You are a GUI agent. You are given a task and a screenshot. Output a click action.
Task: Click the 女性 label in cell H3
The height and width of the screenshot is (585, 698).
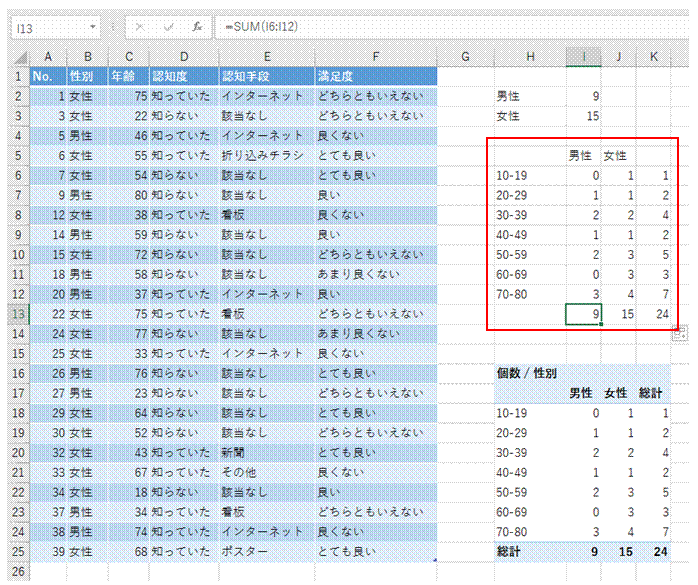click(x=508, y=116)
